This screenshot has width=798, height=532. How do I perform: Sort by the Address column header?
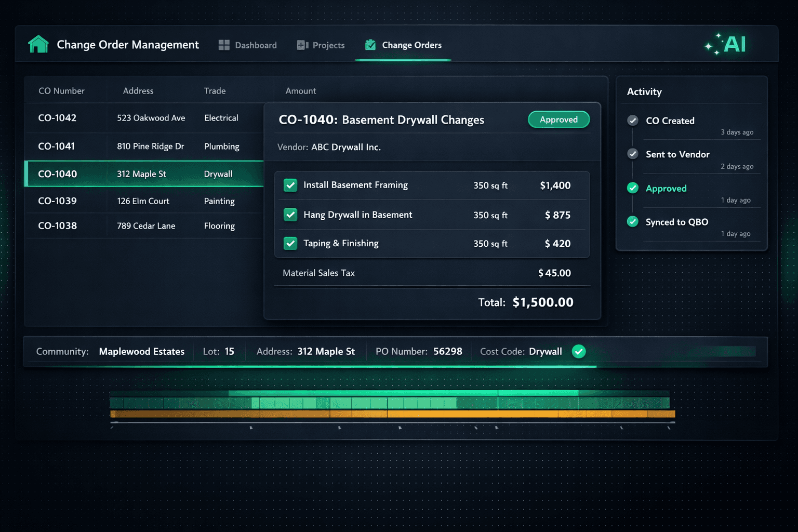[x=138, y=91]
